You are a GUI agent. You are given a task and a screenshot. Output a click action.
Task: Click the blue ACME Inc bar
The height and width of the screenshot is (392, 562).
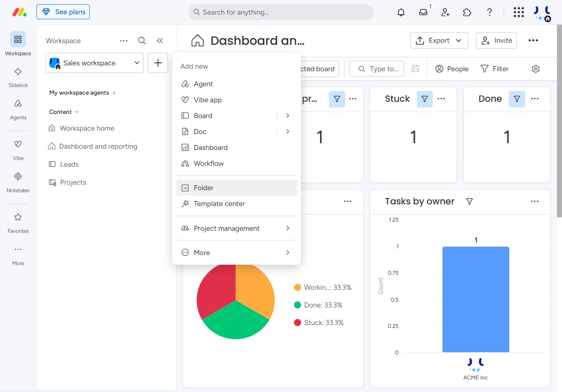tap(476, 299)
